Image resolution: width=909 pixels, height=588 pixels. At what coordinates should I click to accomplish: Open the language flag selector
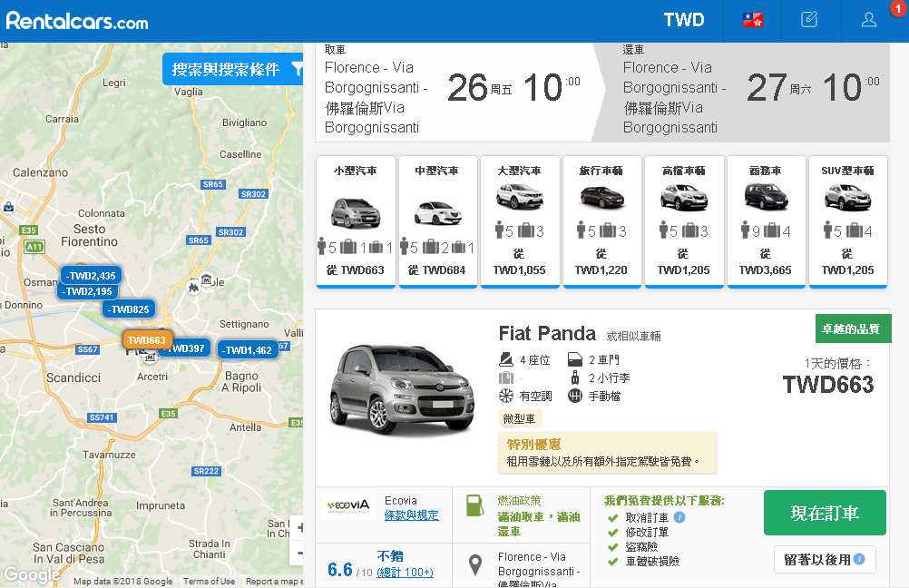(x=752, y=20)
